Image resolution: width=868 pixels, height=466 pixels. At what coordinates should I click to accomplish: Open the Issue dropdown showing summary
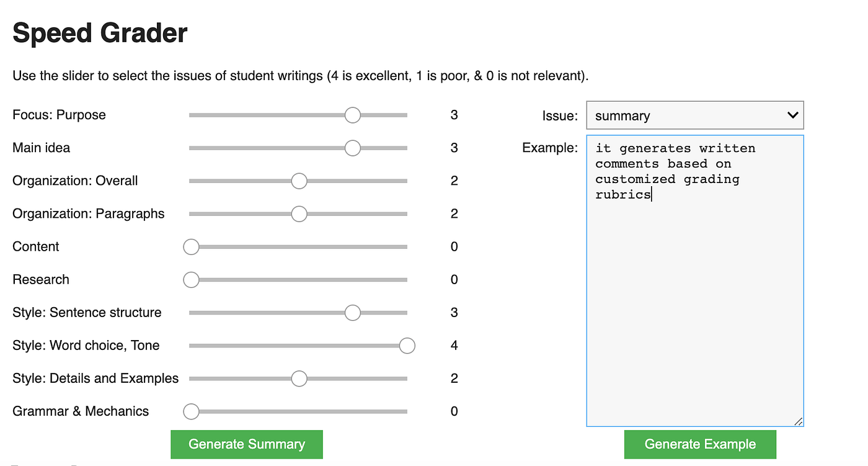[x=694, y=115]
